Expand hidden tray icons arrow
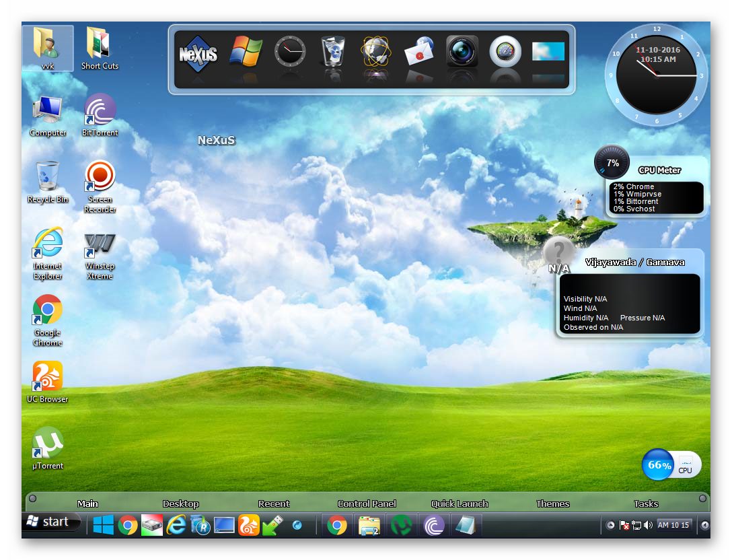Viewport: 732px width, 560px height. (x=610, y=526)
